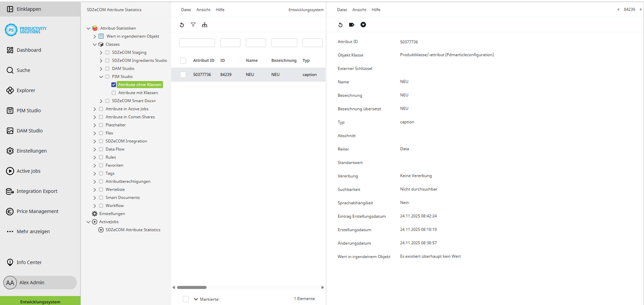
Task: Click the Einklappen button
Action: click(23, 9)
